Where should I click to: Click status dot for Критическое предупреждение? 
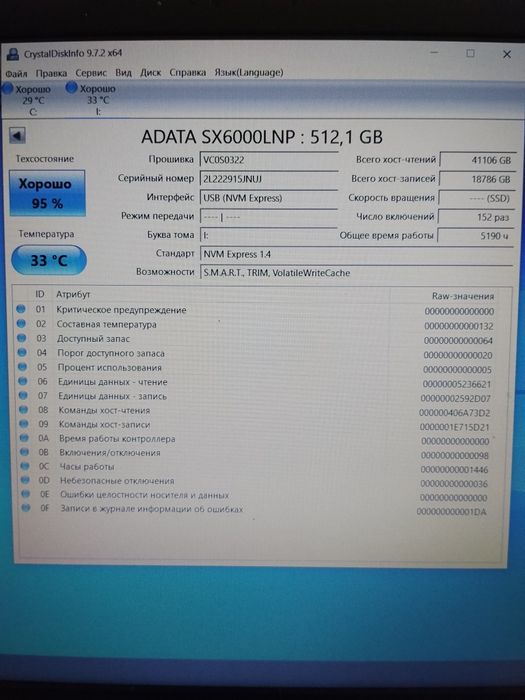(x=21, y=309)
